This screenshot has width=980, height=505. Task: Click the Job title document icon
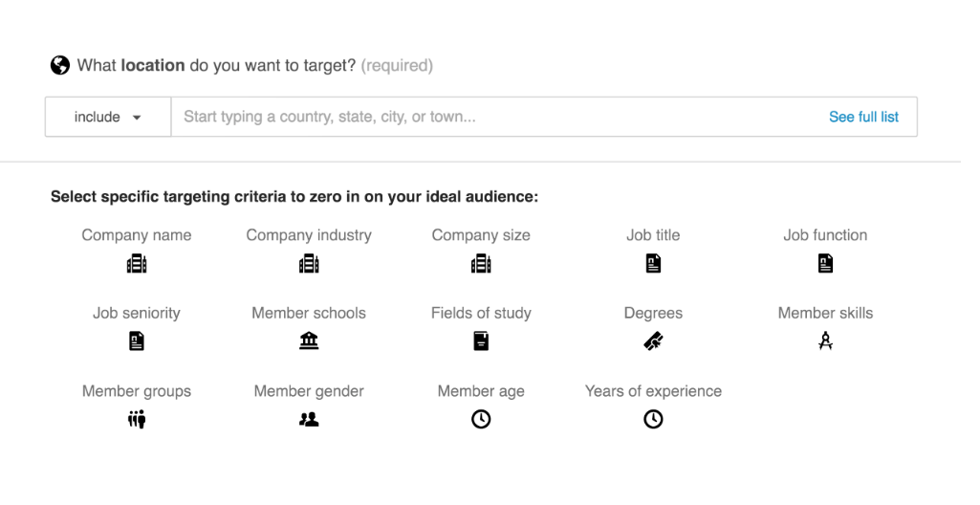pyautogui.click(x=653, y=263)
